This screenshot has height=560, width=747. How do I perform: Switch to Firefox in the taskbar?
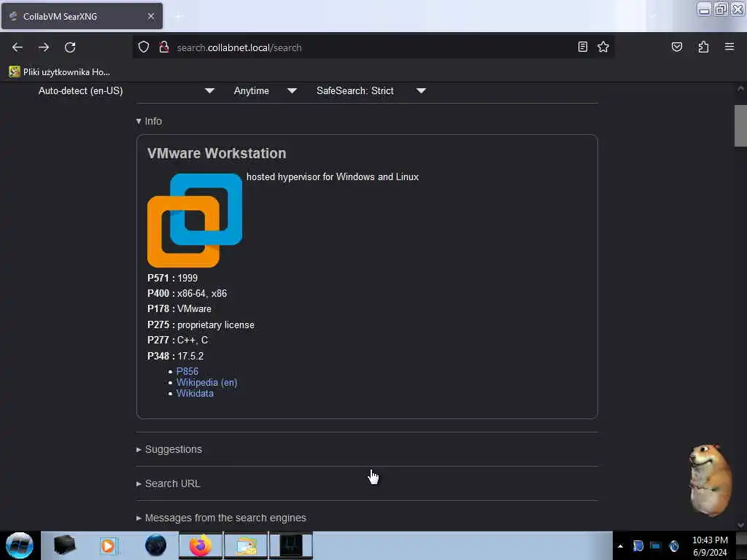200,545
